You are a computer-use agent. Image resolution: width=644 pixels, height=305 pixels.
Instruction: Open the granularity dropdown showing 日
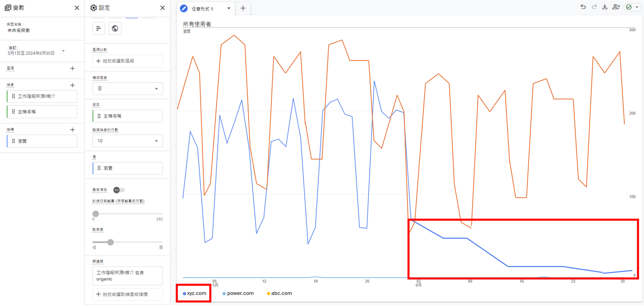128,89
